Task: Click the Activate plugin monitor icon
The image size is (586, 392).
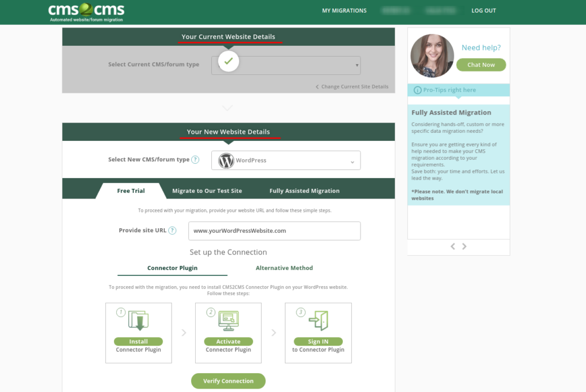Action: pyautogui.click(x=228, y=320)
